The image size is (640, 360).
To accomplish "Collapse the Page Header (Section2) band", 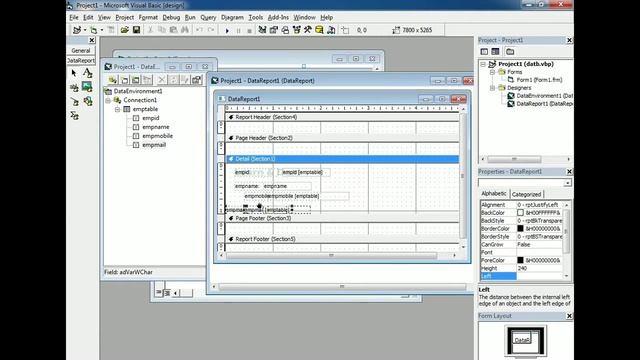I will [x=231, y=138].
